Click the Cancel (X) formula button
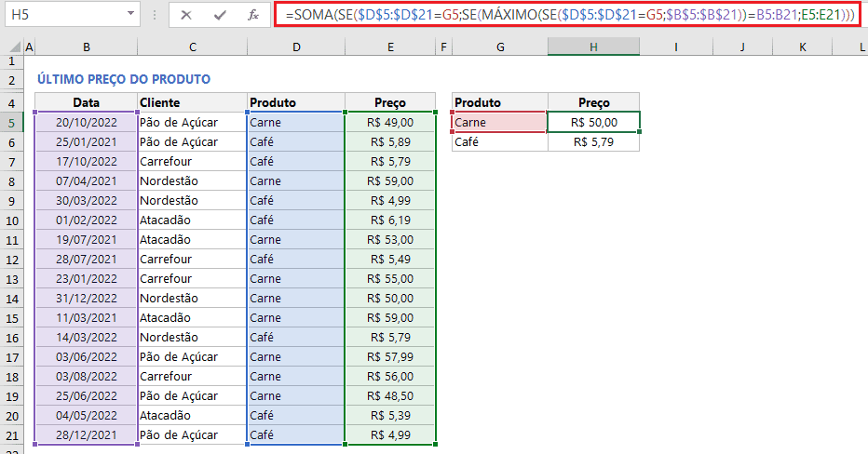The image size is (868, 454). point(186,15)
